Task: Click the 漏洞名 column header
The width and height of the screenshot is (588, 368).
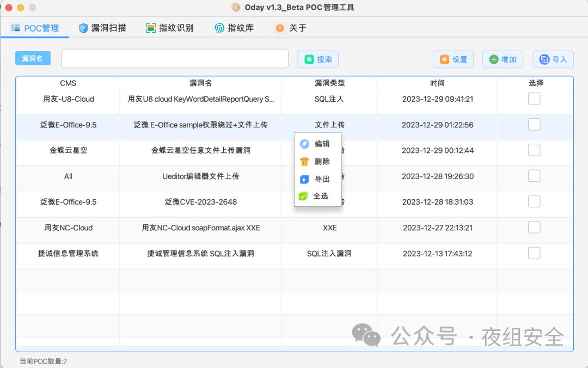Action: click(x=200, y=83)
